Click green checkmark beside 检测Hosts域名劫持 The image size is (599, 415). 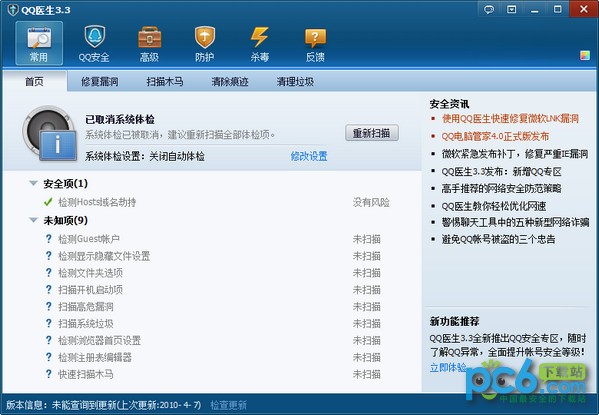pyautogui.click(x=48, y=202)
